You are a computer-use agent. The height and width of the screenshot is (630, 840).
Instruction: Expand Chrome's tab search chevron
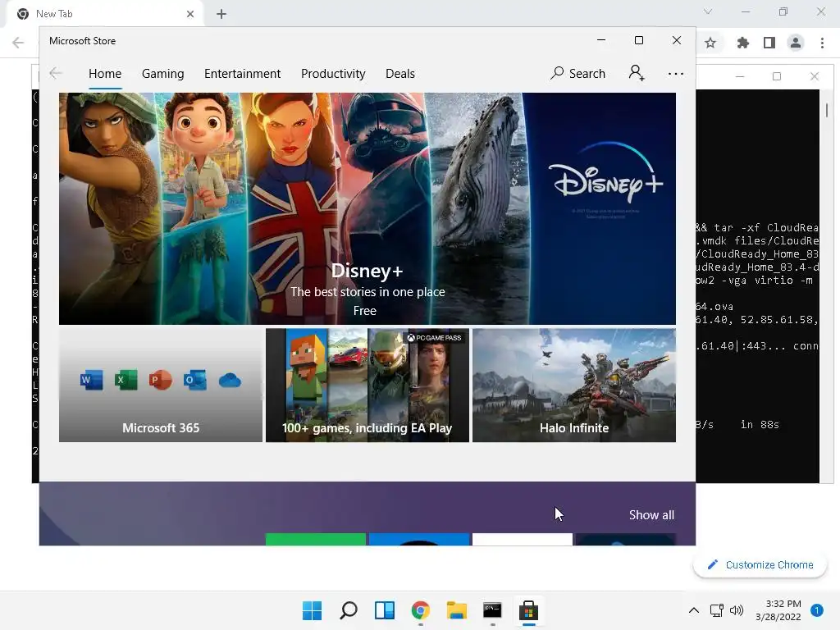[x=708, y=11]
